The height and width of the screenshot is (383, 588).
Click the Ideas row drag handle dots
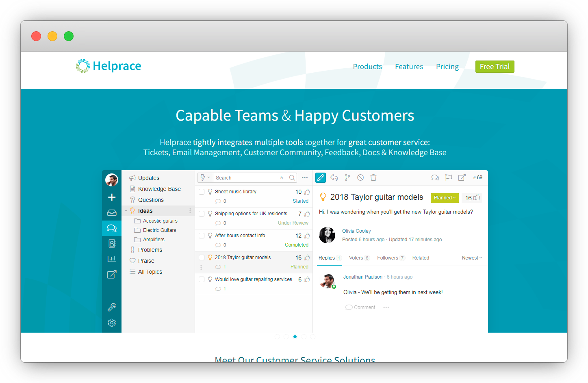click(x=190, y=211)
